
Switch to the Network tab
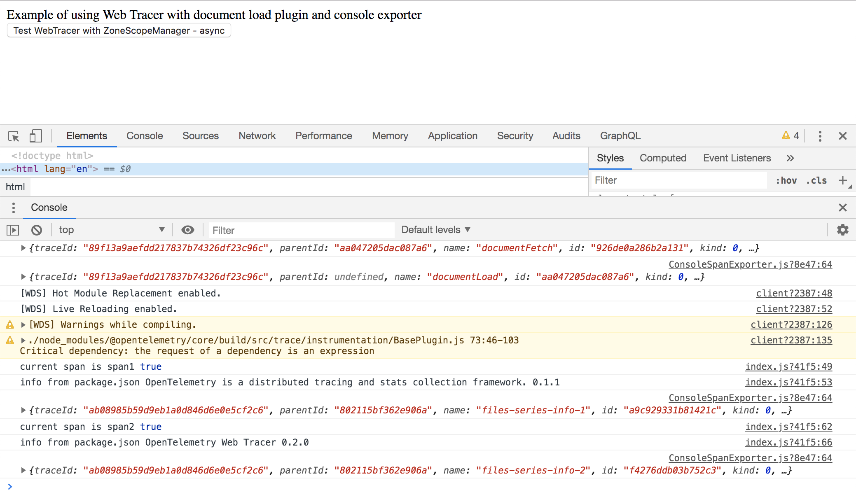click(x=257, y=136)
